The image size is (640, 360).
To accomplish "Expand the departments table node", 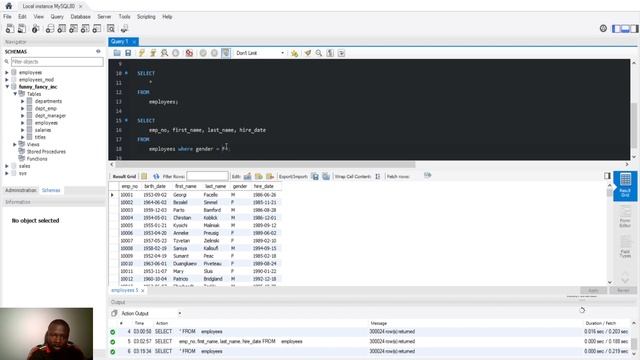I will [23, 101].
